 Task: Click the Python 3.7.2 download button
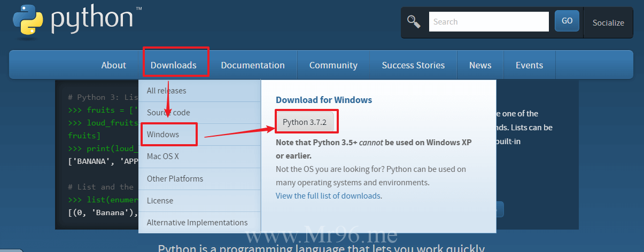click(x=305, y=122)
